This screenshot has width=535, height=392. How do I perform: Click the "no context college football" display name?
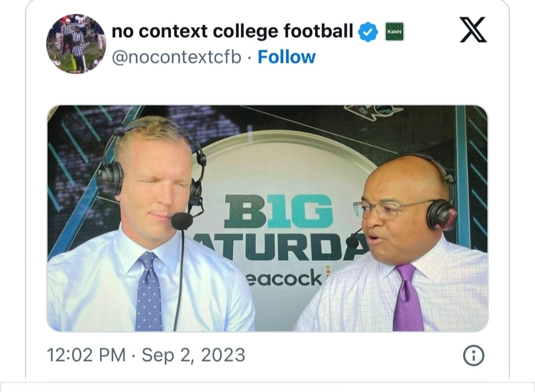tap(232, 31)
